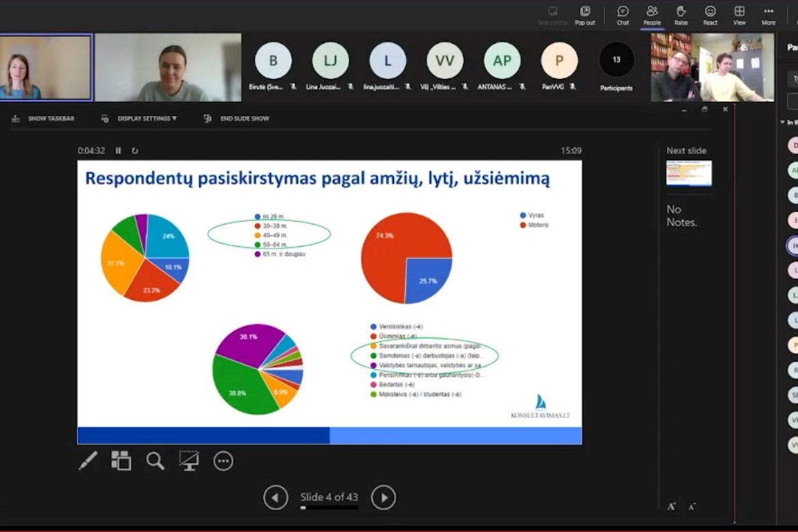Pause the slide show timer

[x=118, y=151]
